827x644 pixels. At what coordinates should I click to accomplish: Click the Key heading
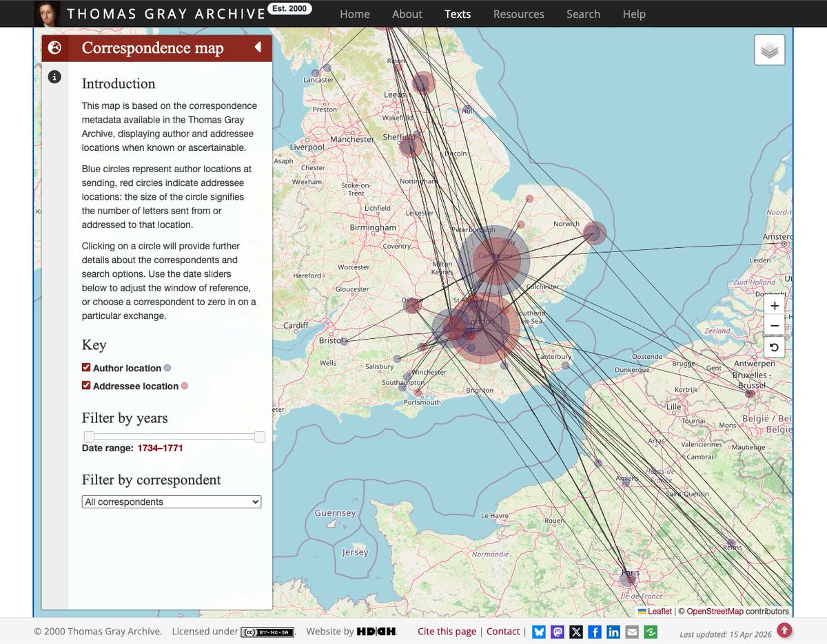[x=94, y=345]
